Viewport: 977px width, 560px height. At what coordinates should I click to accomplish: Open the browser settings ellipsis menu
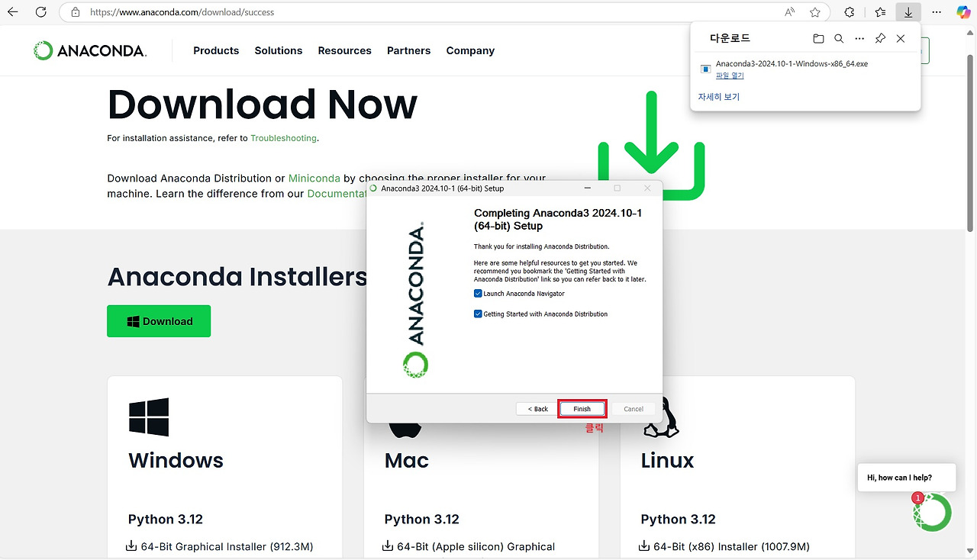click(937, 12)
